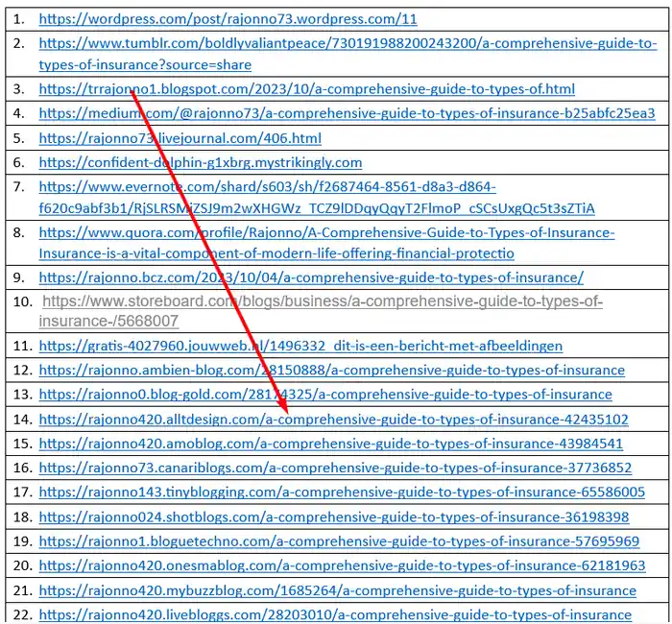This screenshot has height=624, width=672.
Task: Select list number 22.
Action: pyautogui.click(x=23, y=615)
